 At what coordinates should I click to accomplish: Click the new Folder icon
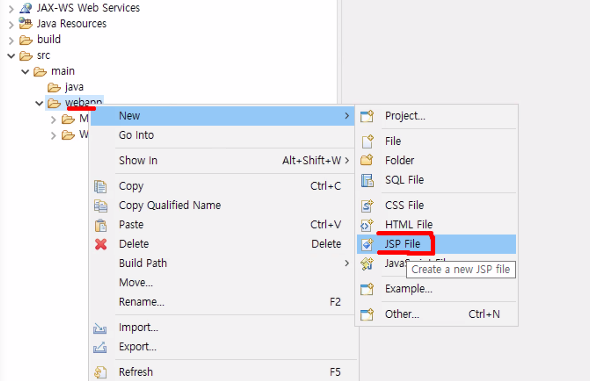tap(367, 160)
